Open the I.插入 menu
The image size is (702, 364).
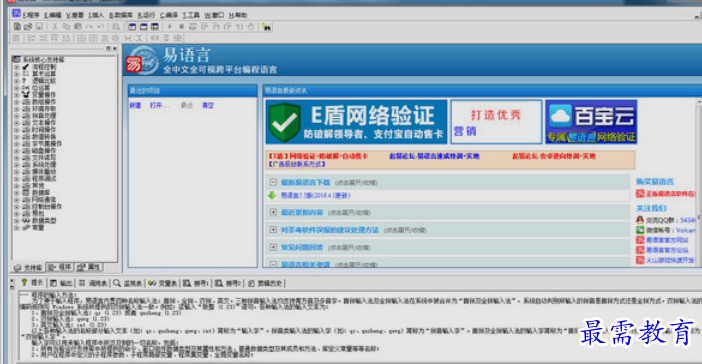[96, 15]
